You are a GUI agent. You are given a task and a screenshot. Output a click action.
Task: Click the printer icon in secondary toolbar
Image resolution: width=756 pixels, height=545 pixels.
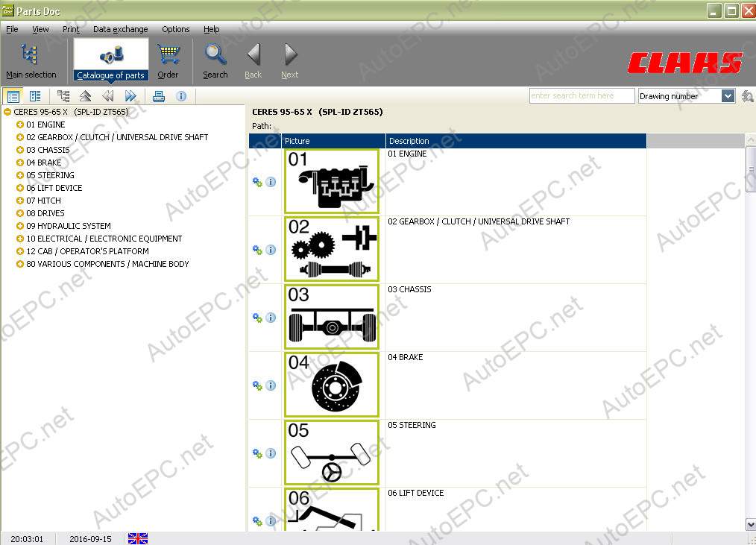159,96
